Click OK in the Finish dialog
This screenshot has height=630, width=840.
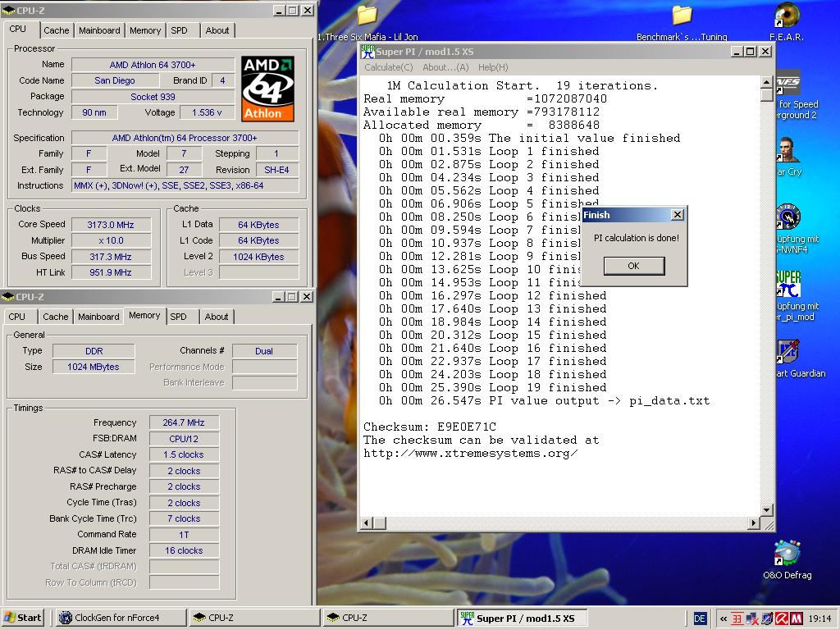coord(634,266)
